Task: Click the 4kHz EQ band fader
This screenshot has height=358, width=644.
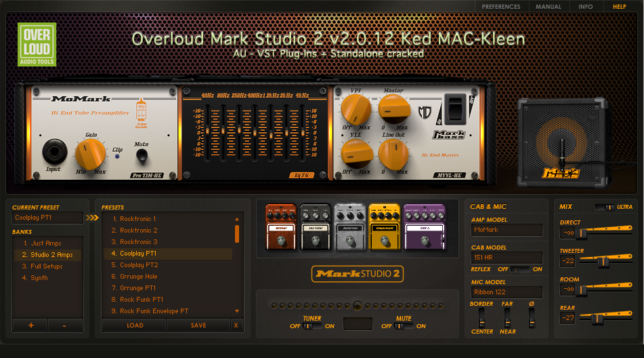Action: (x=303, y=133)
